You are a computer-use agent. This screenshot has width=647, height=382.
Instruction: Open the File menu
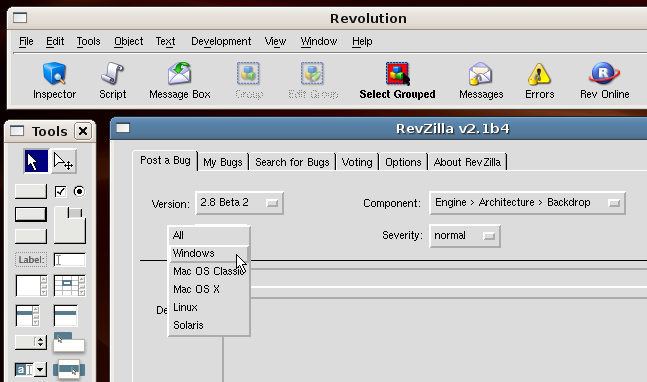point(26,41)
